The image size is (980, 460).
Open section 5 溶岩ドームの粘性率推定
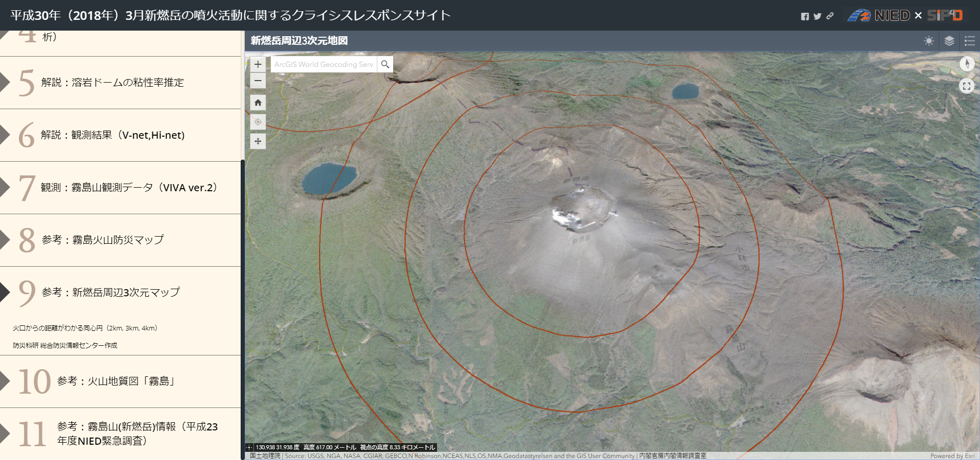(112, 83)
